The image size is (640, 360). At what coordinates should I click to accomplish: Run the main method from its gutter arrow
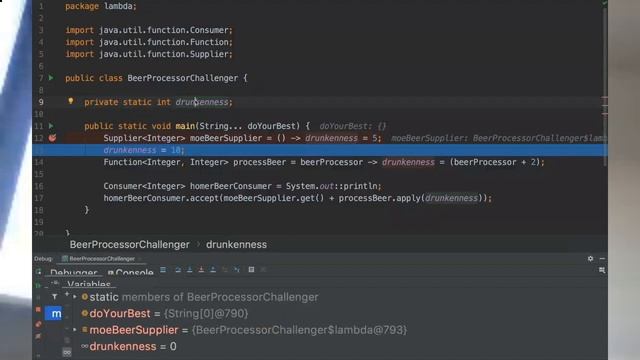coord(51,126)
